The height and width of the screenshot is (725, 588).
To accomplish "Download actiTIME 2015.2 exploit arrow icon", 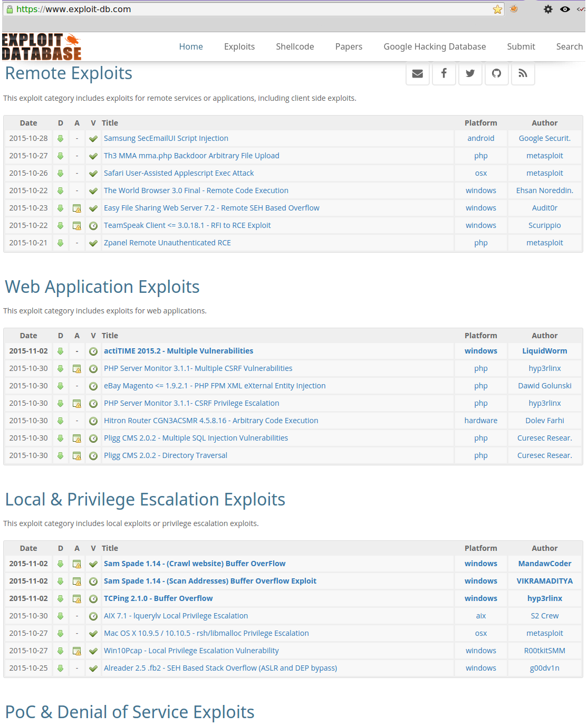I will pyautogui.click(x=61, y=351).
